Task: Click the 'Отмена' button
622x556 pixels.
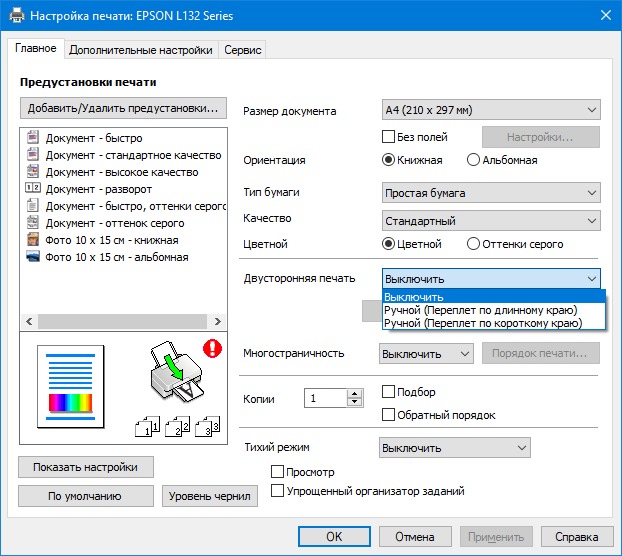Action: (x=415, y=537)
